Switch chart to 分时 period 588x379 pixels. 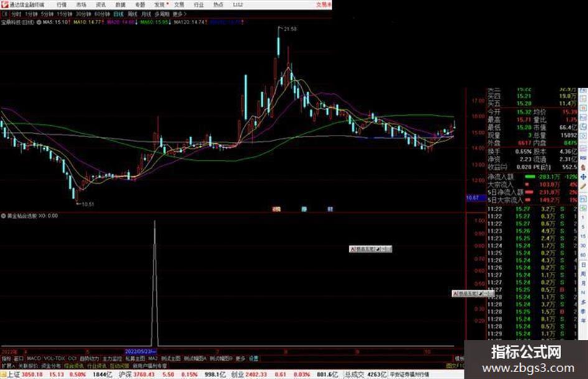point(16,14)
